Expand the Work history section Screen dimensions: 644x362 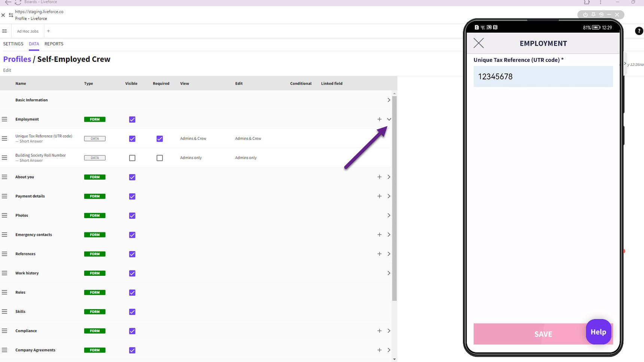[389, 273]
